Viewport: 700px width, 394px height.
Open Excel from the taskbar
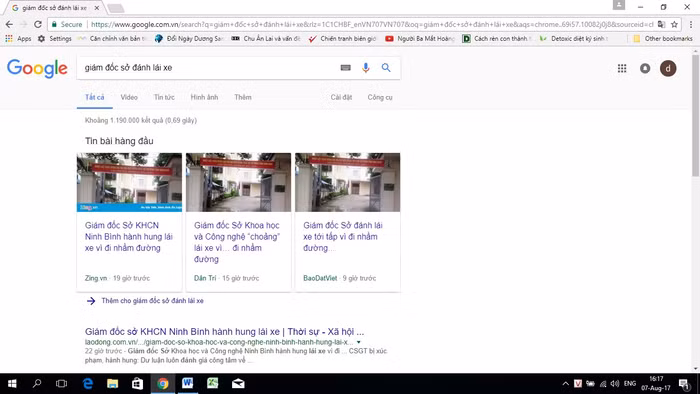click(212, 384)
